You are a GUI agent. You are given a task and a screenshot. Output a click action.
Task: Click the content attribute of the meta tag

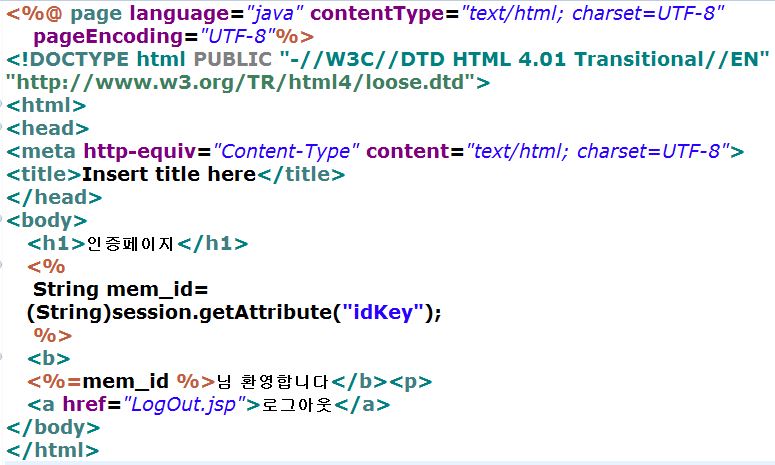[x=408, y=151]
